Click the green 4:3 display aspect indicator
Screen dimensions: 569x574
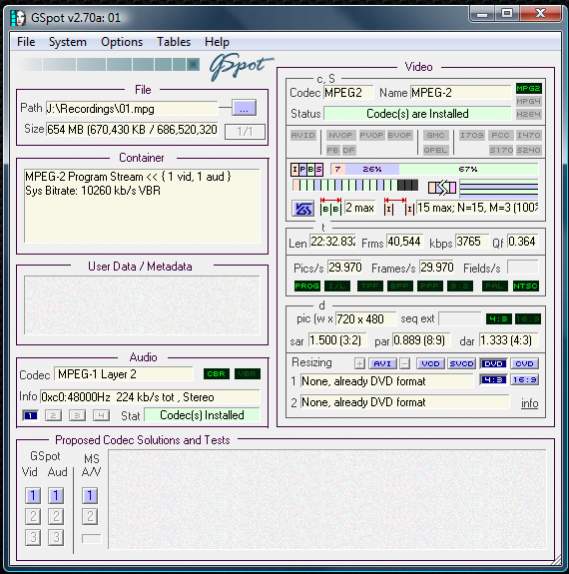pos(499,319)
